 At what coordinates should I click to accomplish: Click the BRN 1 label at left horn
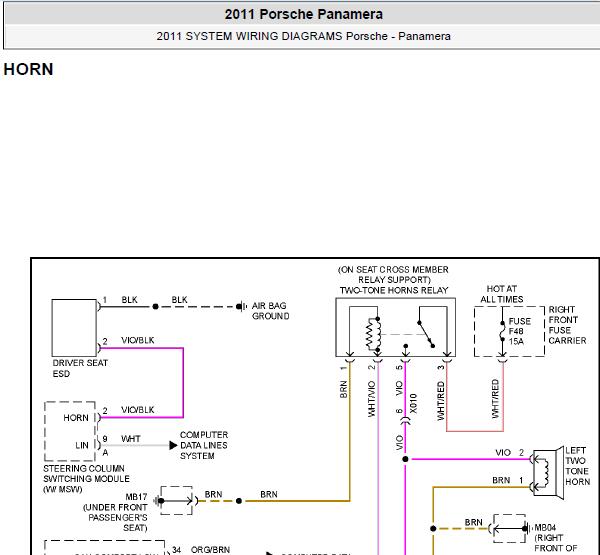click(x=507, y=480)
